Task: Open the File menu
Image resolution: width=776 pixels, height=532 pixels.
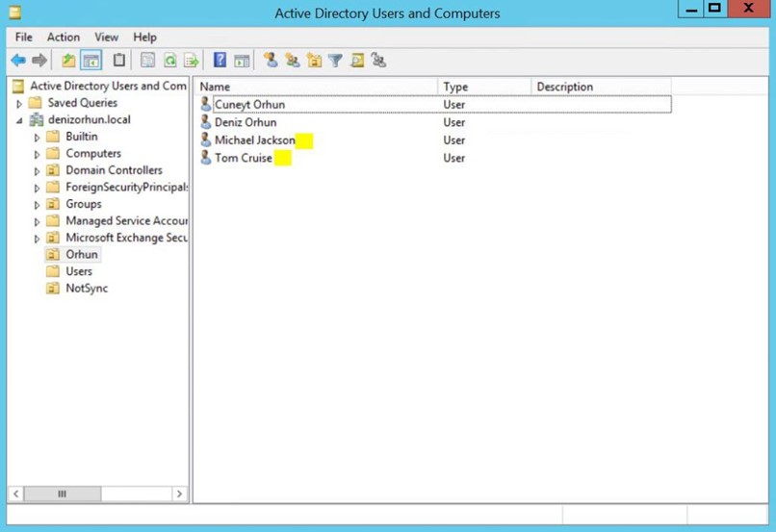Action: (23, 38)
